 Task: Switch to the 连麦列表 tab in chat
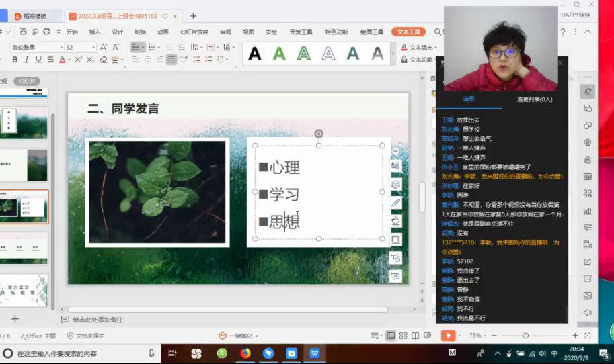[534, 99]
